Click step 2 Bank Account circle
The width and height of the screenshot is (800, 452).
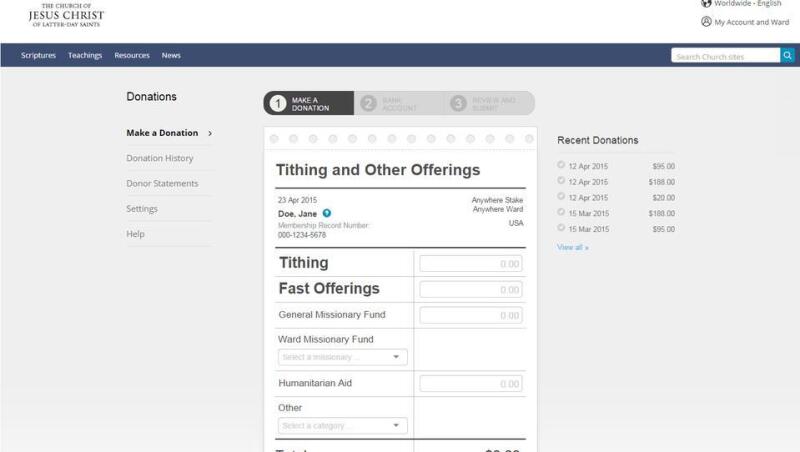tap(368, 103)
